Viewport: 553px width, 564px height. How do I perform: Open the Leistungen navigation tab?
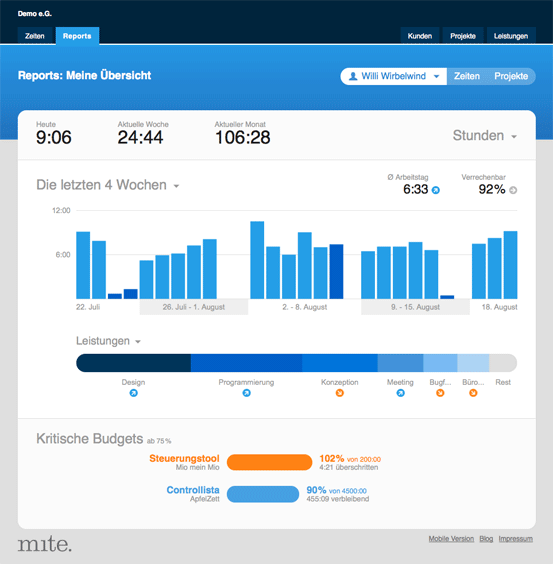click(x=511, y=36)
